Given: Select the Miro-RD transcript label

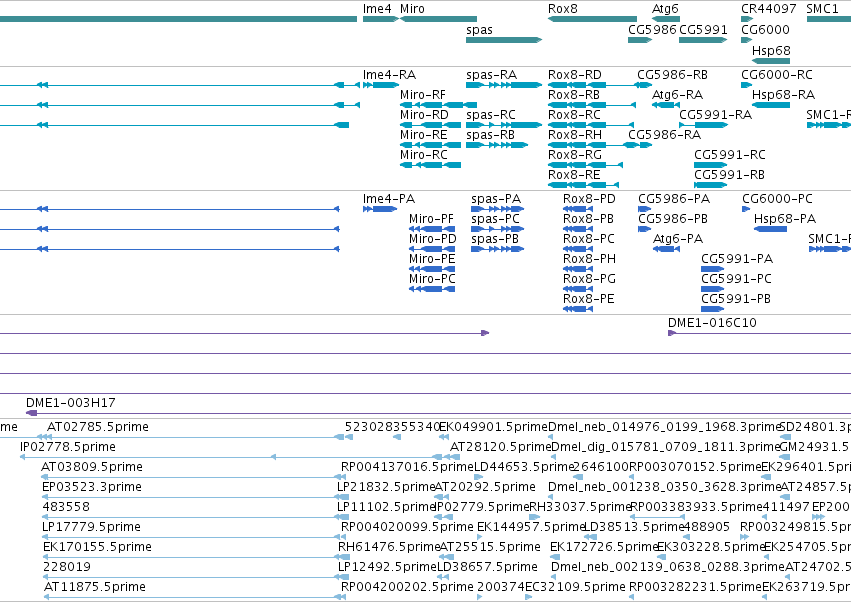Looking at the screenshot, I should tap(424, 115).
